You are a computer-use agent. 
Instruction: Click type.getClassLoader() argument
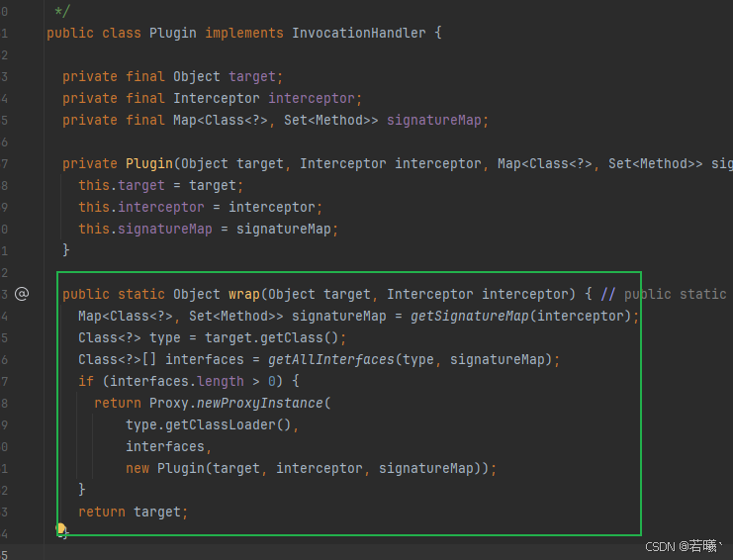tap(209, 424)
